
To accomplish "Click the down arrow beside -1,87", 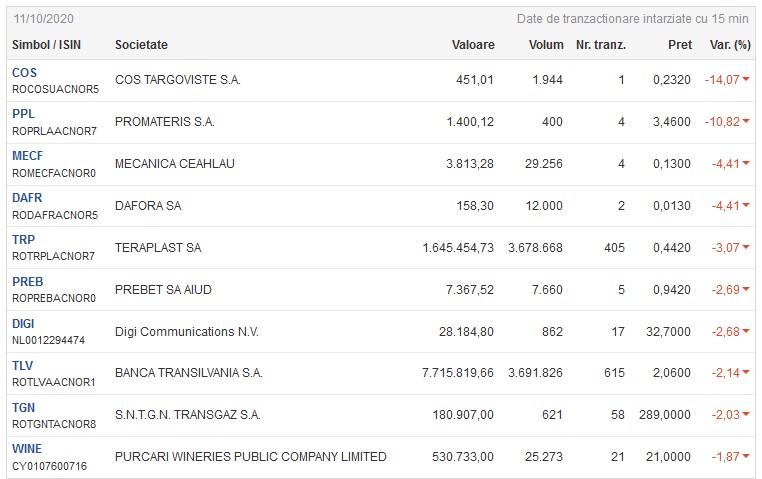I will pyautogui.click(x=747, y=457).
